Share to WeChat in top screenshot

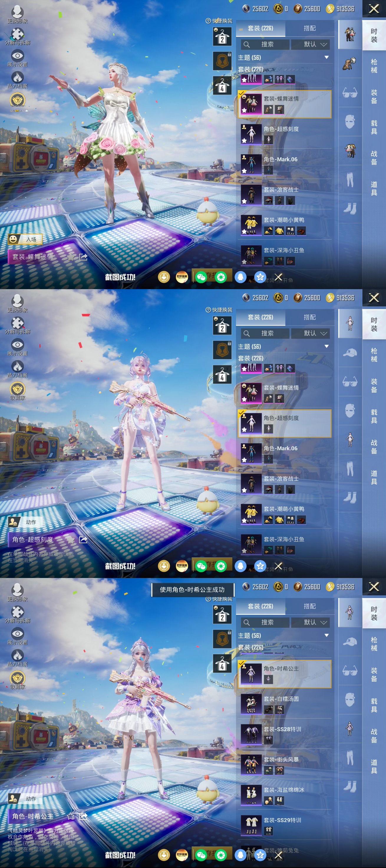[x=201, y=277]
